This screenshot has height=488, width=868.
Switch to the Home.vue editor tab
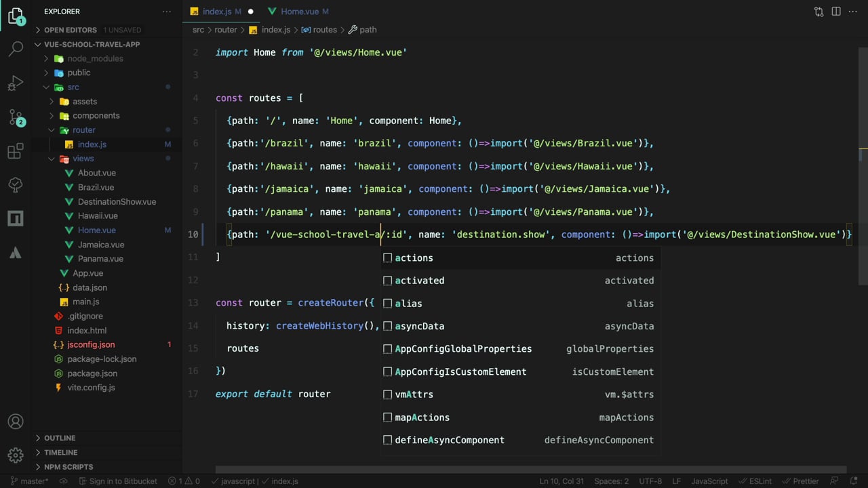(x=299, y=12)
